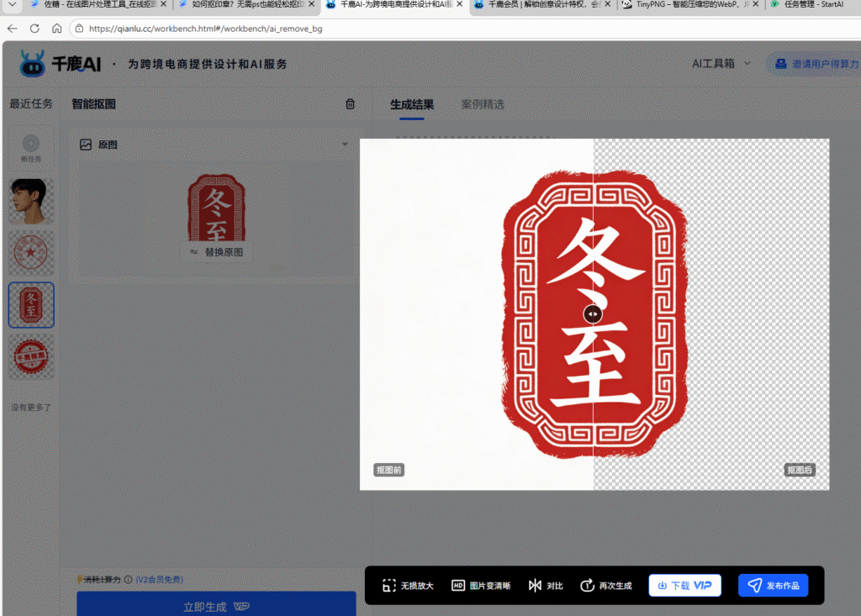Open the portrait task thumbnail in sidebar
Screen dimensions: 861x616
(x=30, y=201)
